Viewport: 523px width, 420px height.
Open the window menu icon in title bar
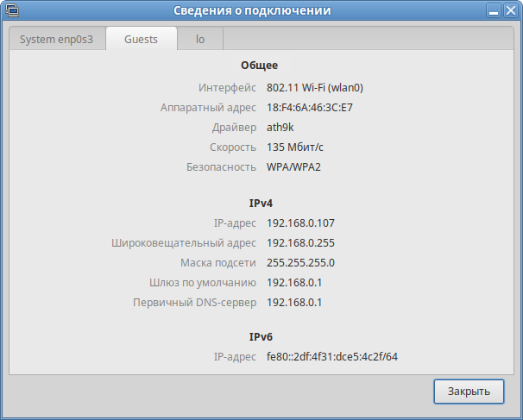(12, 12)
